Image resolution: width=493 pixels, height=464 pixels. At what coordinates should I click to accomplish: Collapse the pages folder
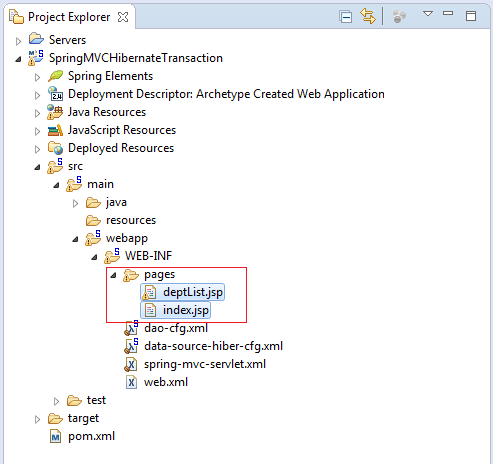[x=114, y=275]
